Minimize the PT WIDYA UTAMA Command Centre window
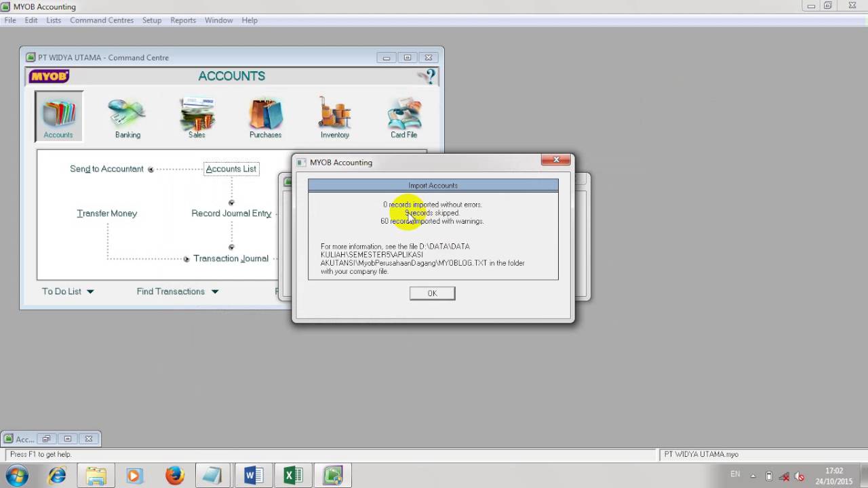 tap(387, 58)
